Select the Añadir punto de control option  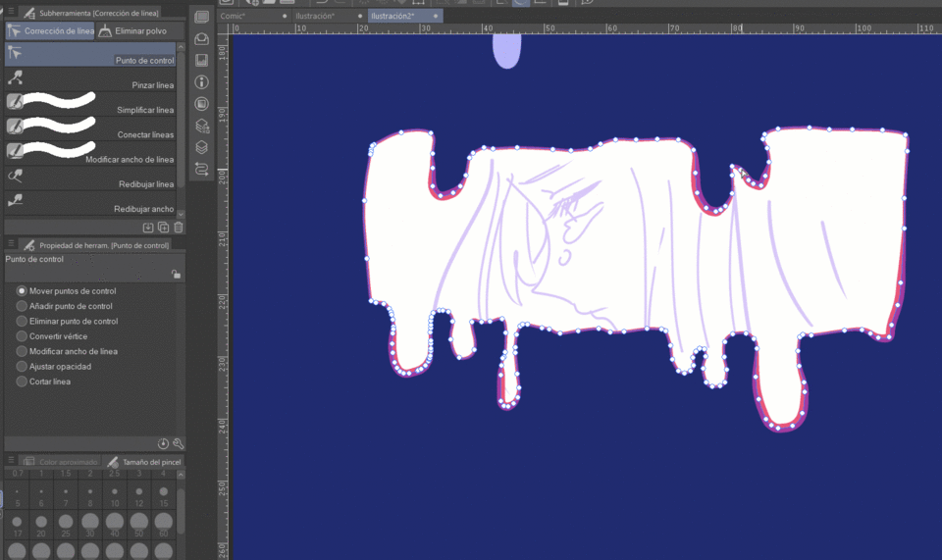tap(65, 306)
